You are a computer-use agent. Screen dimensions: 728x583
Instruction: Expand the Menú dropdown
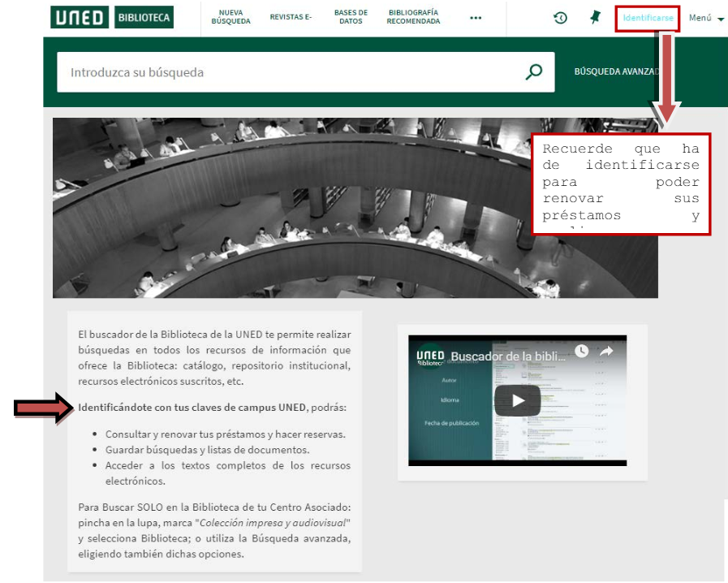706,18
